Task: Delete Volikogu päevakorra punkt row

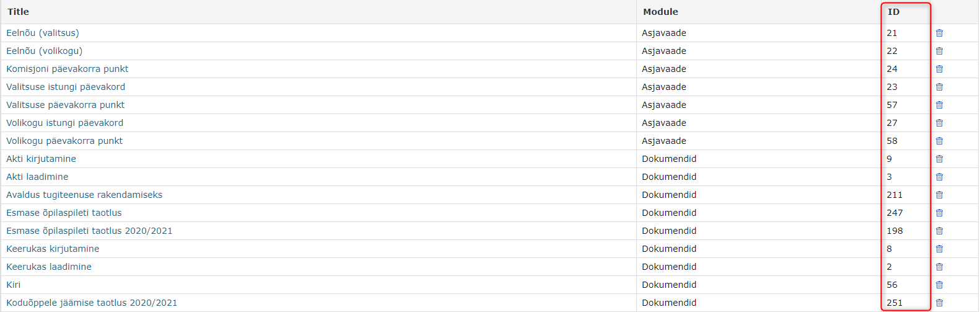Action: tap(939, 141)
